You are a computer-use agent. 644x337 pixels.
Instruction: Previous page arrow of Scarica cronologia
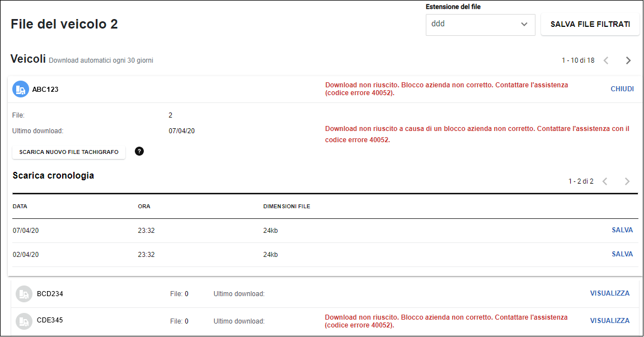[x=605, y=181]
